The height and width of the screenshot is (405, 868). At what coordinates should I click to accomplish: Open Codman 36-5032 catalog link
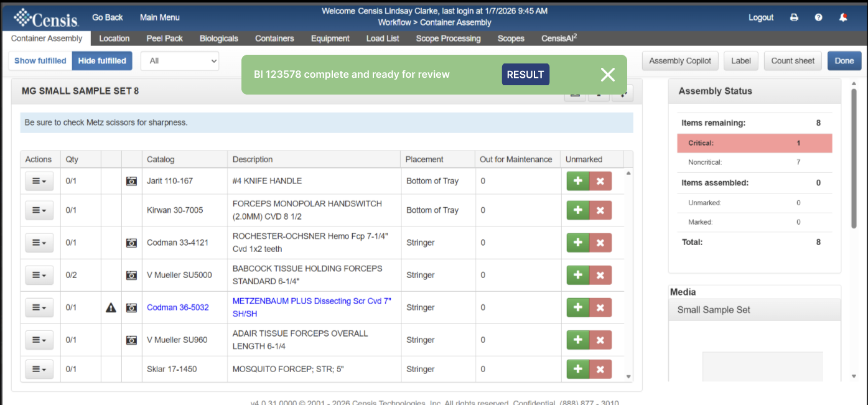178,307
